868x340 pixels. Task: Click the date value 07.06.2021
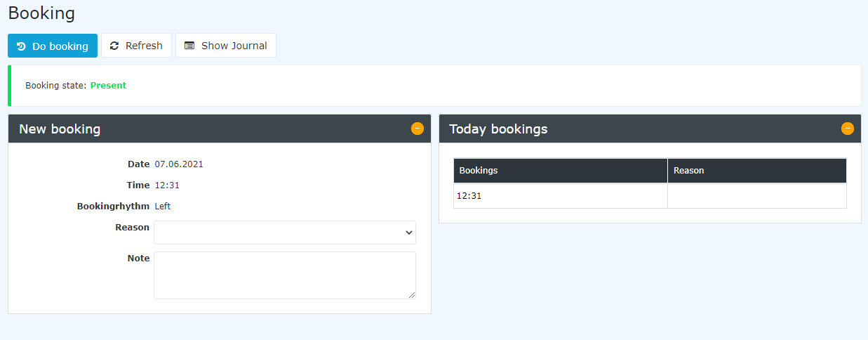(x=179, y=164)
